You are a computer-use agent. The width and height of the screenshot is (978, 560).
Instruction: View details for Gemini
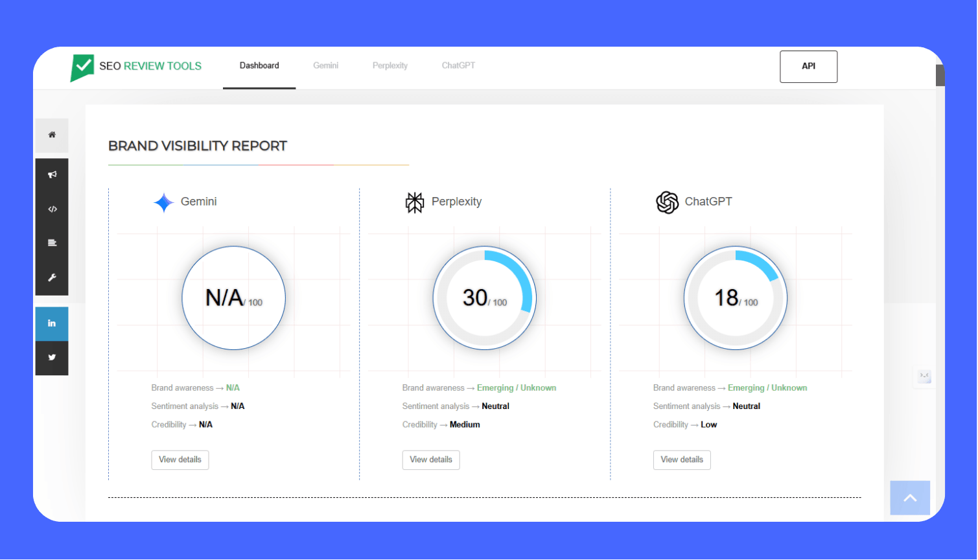[180, 460]
